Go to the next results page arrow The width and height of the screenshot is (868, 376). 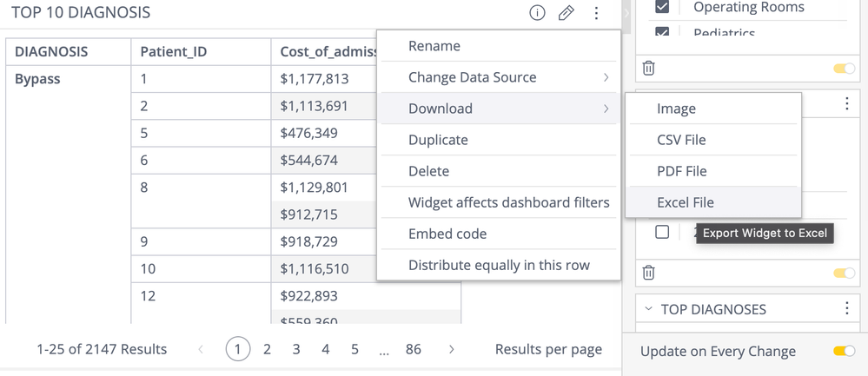[x=452, y=349]
